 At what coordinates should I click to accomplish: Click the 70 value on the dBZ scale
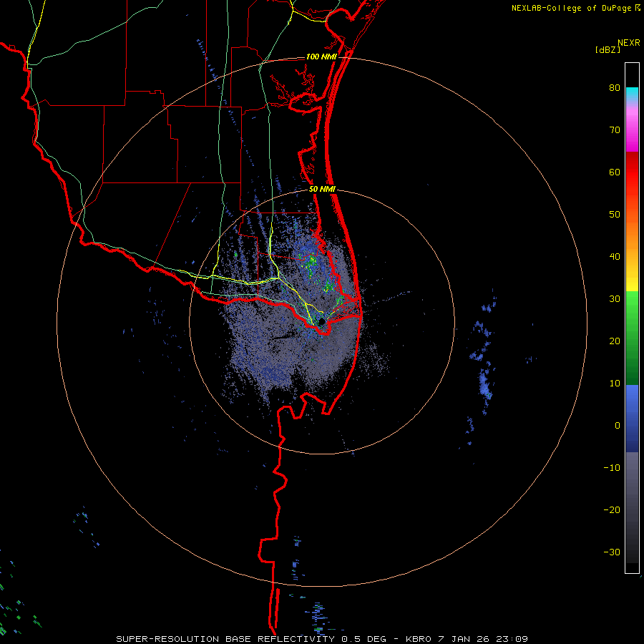click(615, 130)
